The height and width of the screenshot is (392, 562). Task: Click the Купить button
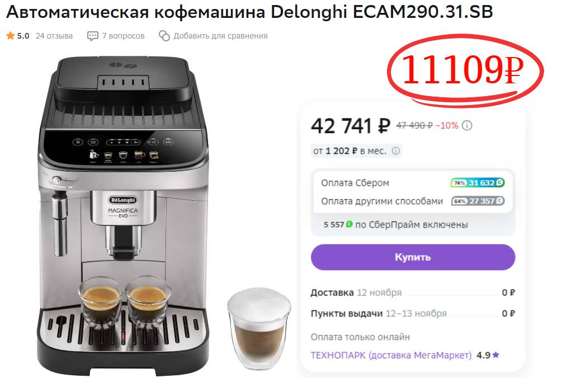coord(413,257)
